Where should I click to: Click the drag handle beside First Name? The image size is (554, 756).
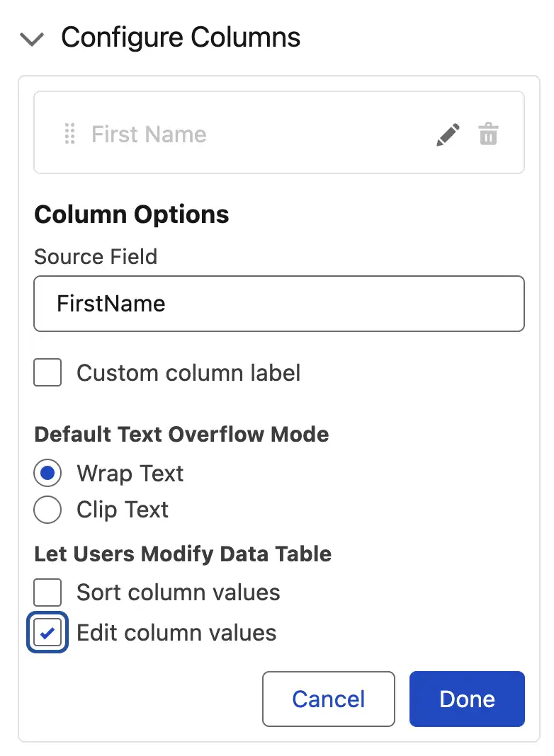(x=69, y=134)
